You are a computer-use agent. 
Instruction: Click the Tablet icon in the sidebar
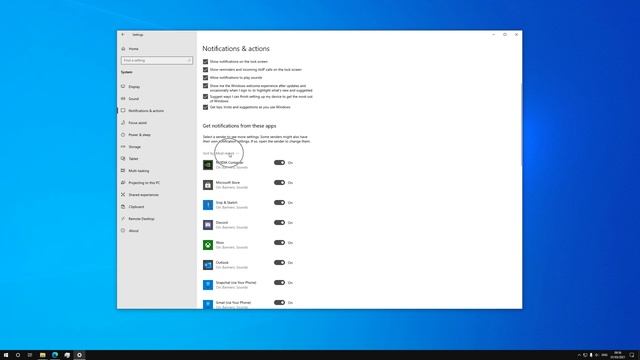pyautogui.click(x=123, y=158)
